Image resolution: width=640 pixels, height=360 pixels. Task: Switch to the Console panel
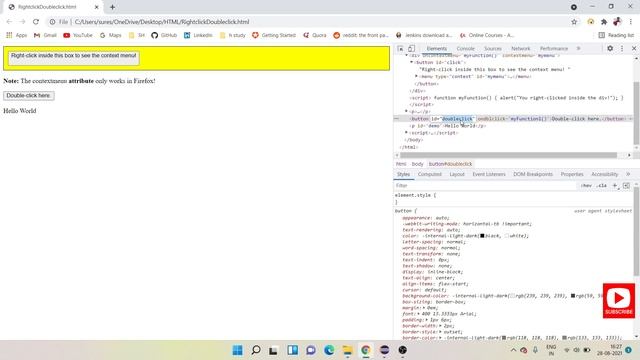click(x=465, y=49)
